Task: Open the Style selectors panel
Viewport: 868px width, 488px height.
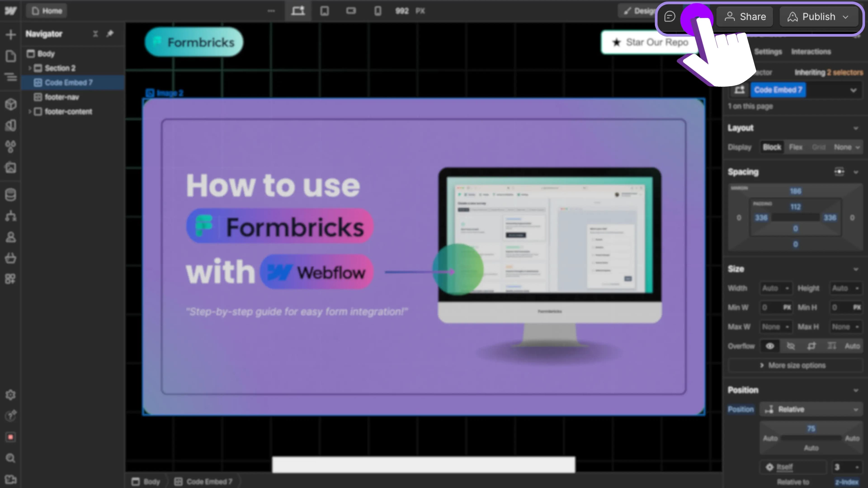Action: click(10, 146)
